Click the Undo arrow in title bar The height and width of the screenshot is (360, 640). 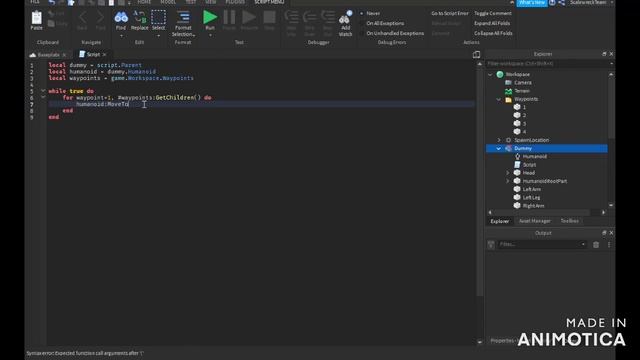[x=52, y=2]
